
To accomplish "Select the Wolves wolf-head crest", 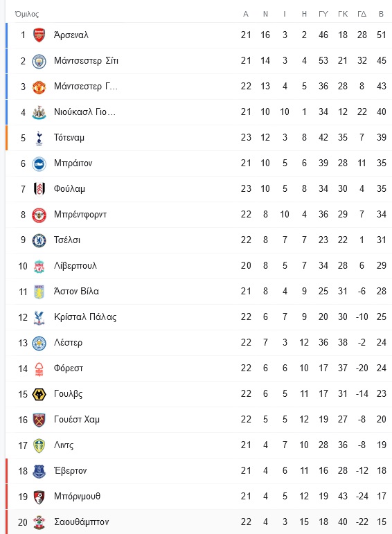I will [x=39, y=394].
